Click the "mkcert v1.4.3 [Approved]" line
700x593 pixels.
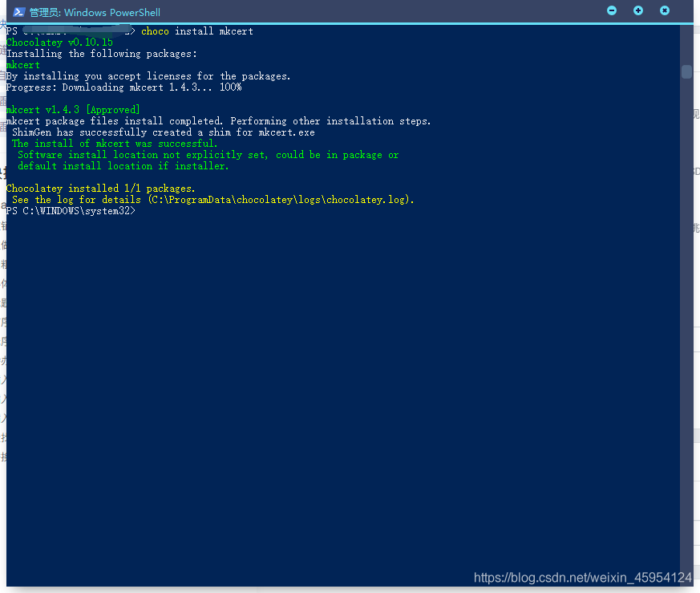[73, 110]
